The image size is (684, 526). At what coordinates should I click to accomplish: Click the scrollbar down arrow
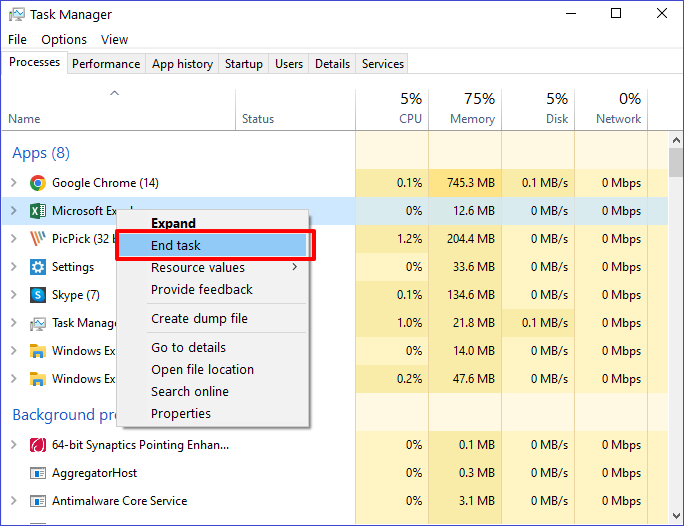pyautogui.click(x=676, y=516)
